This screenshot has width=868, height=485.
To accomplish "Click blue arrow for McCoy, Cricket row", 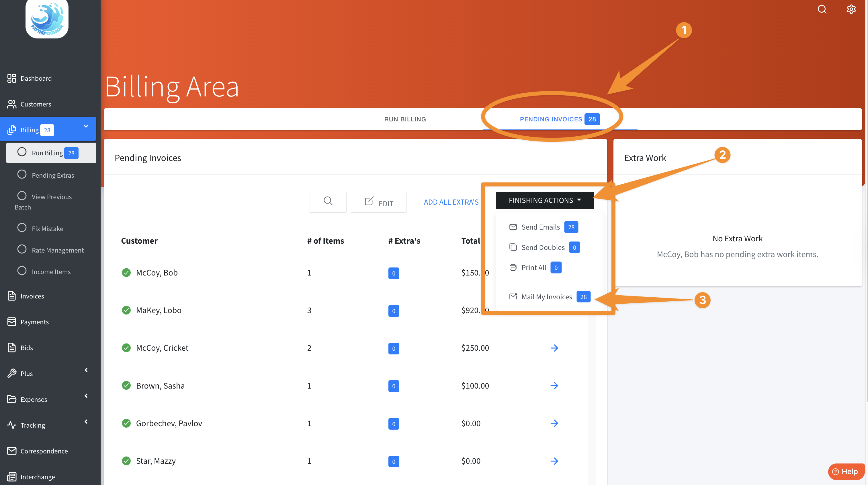I will [x=554, y=348].
